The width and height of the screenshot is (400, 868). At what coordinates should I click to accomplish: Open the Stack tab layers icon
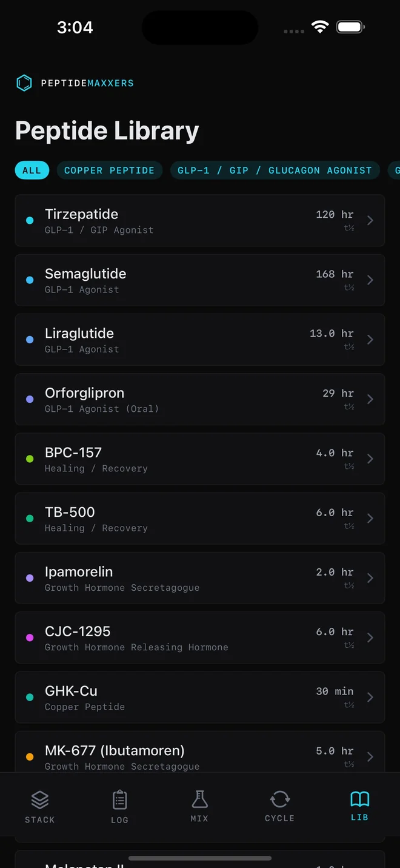pyautogui.click(x=40, y=800)
